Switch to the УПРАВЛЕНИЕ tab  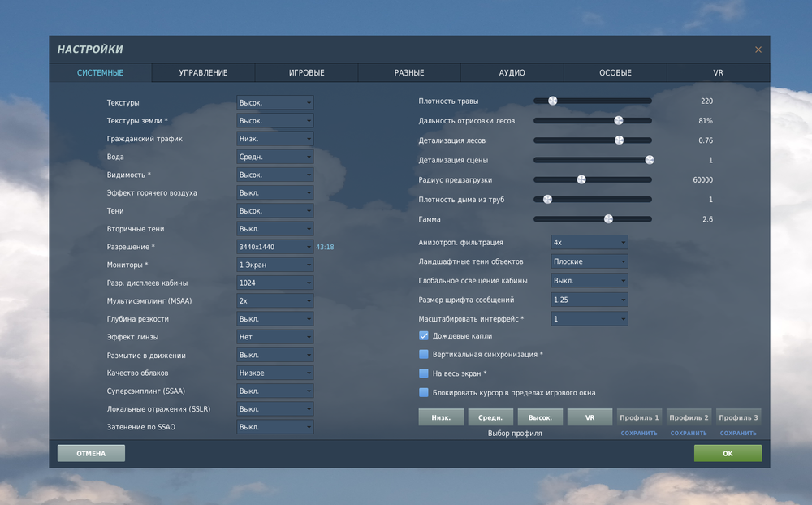pos(203,72)
